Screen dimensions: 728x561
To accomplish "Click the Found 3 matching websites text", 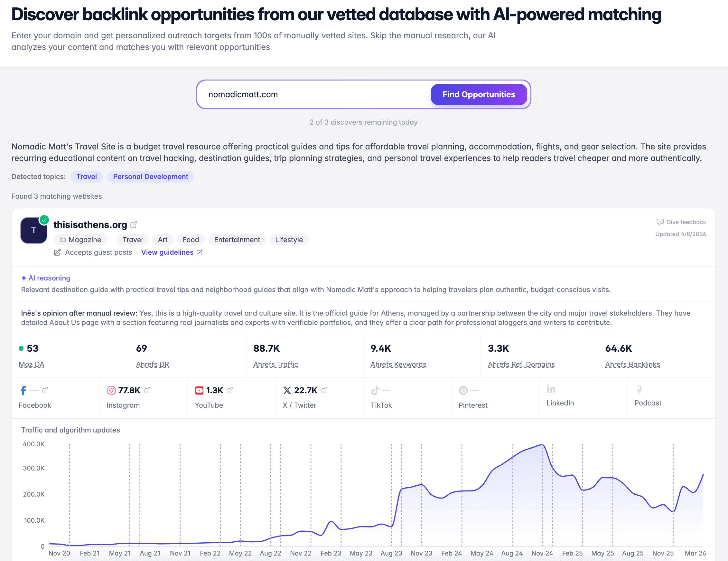I will [57, 196].
